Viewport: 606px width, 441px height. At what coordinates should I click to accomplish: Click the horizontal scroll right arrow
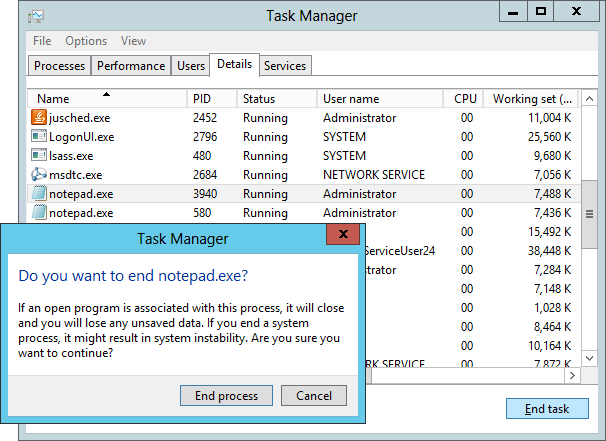572,375
